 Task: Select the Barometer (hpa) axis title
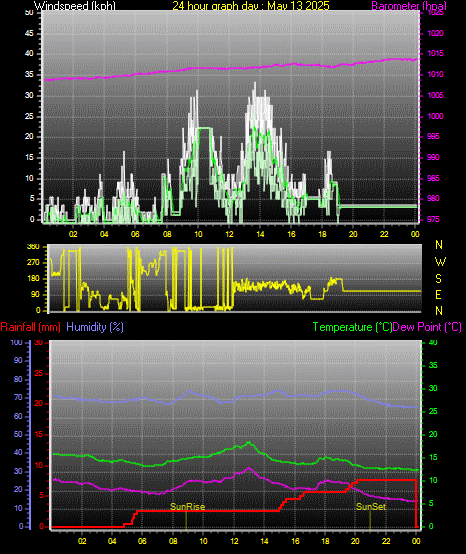click(x=409, y=5)
